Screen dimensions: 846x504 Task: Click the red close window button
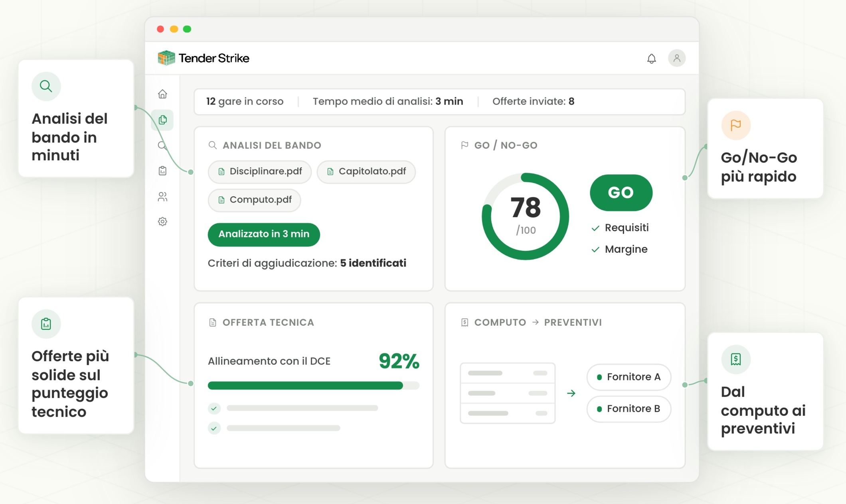click(x=160, y=29)
